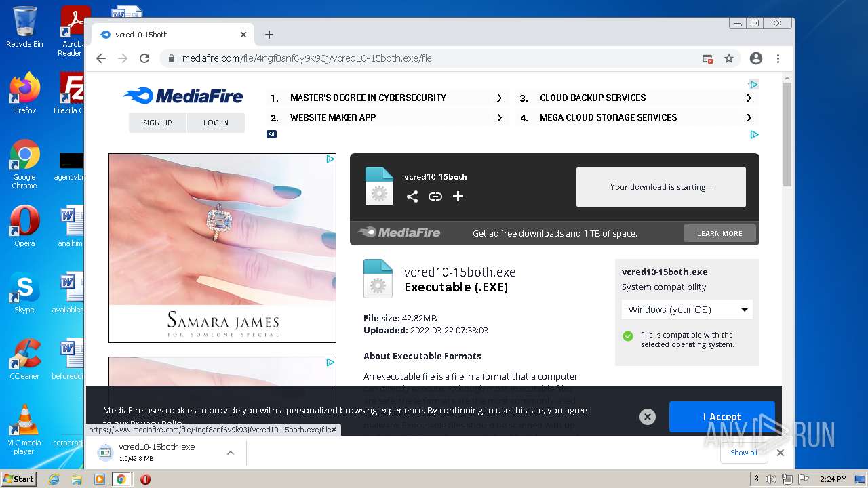Click the Chrome taskbar button
The height and width of the screenshot is (488, 868).
coord(121,479)
